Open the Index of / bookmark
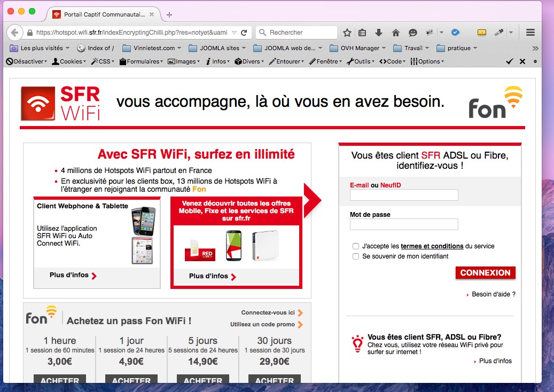This screenshot has width=554, height=392. click(96, 49)
